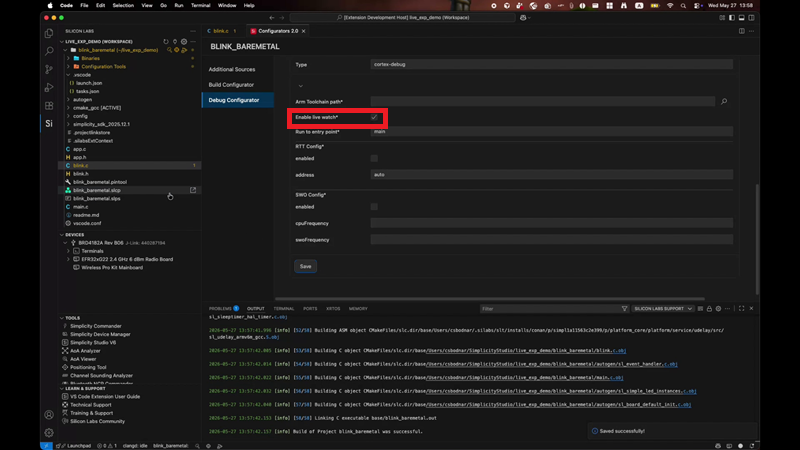Click the configurator vertical scrollbar

coord(757,239)
